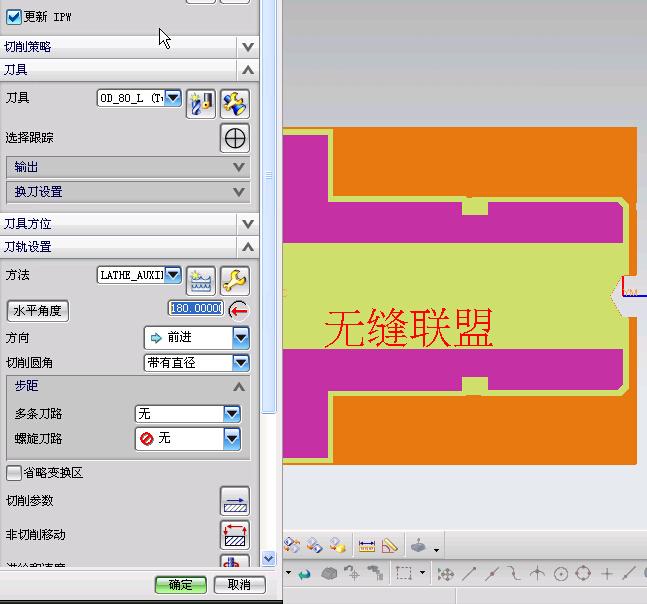Click the 选择跟踪 crosshair icon

[235, 138]
